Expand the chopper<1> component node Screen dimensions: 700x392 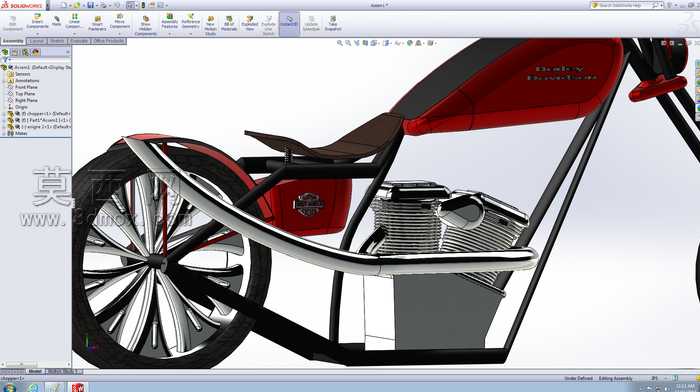tap(4, 114)
